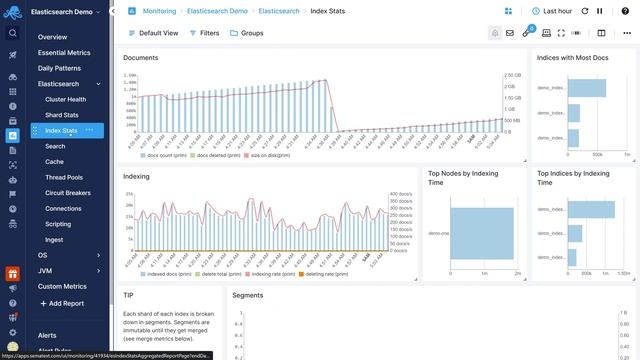Click the Monitoring breadcrumb app icon
The height and width of the screenshot is (360, 640).
tap(132, 11)
